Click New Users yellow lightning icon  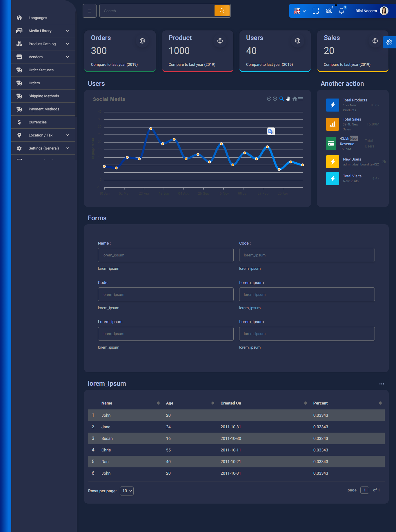[x=333, y=162]
